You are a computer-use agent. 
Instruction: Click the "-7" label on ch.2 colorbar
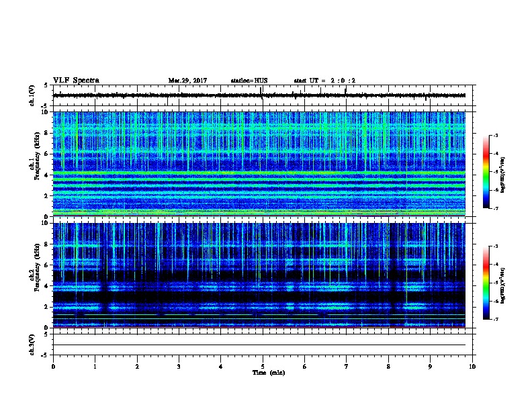[x=495, y=320]
